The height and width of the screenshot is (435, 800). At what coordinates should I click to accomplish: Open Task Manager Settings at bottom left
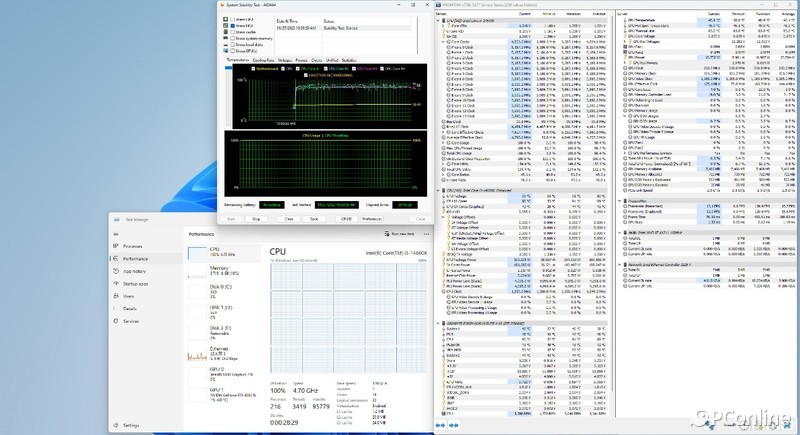click(x=131, y=425)
